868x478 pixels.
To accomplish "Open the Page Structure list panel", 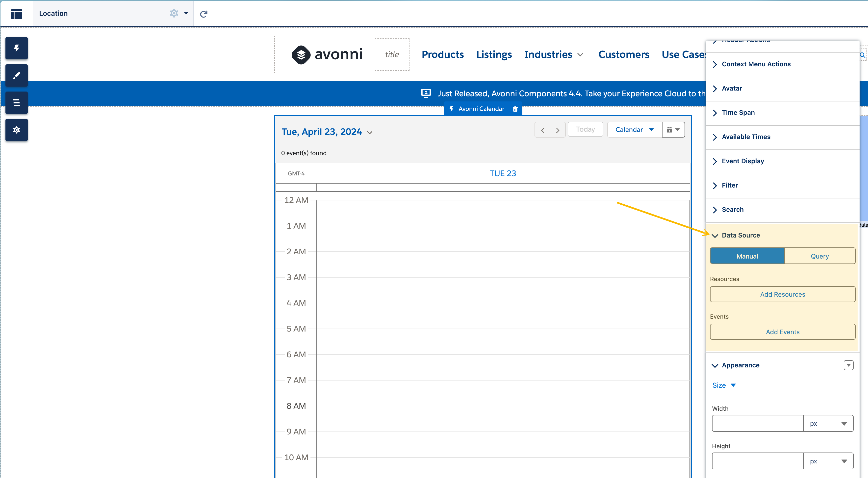I will pyautogui.click(x=16, y=103).
